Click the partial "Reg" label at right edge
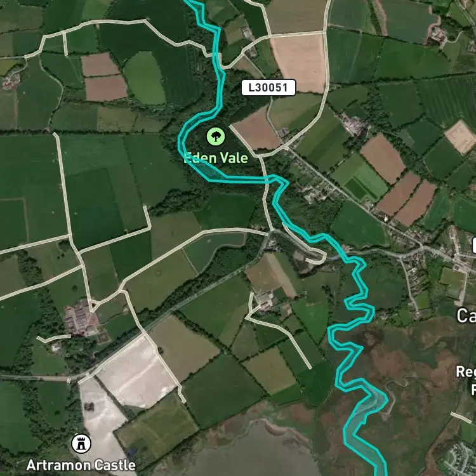The height and width of the screenshot is (476, 476). point(466,372)
